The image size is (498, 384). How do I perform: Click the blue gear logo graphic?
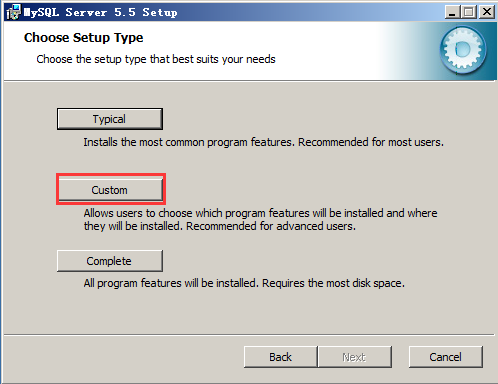coord(463,50)
